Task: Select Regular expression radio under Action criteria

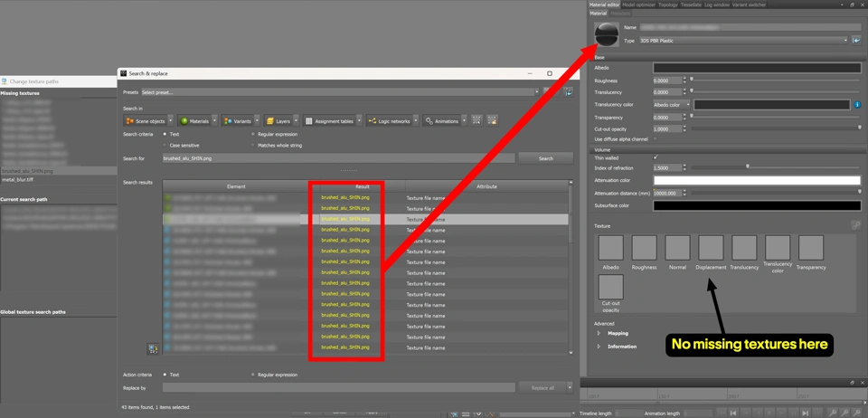Action: (x=253, y=375)
